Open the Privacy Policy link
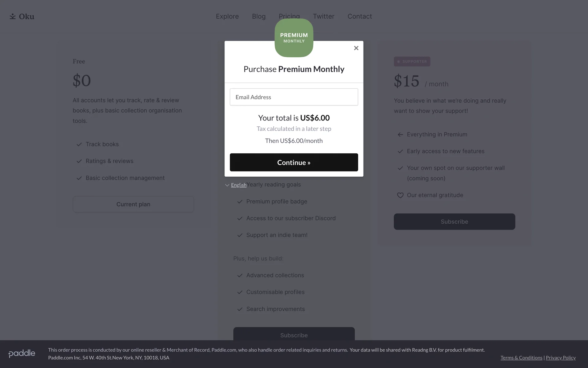 [x=560, y=358]
